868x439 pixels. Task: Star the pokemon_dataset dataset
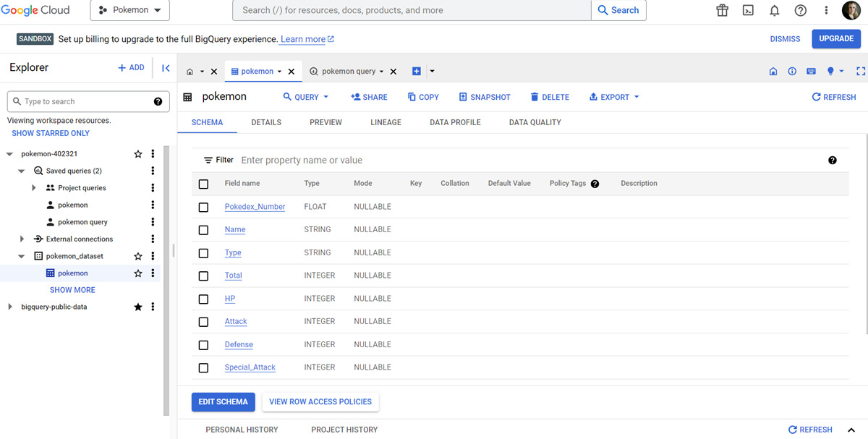[138, 256]
